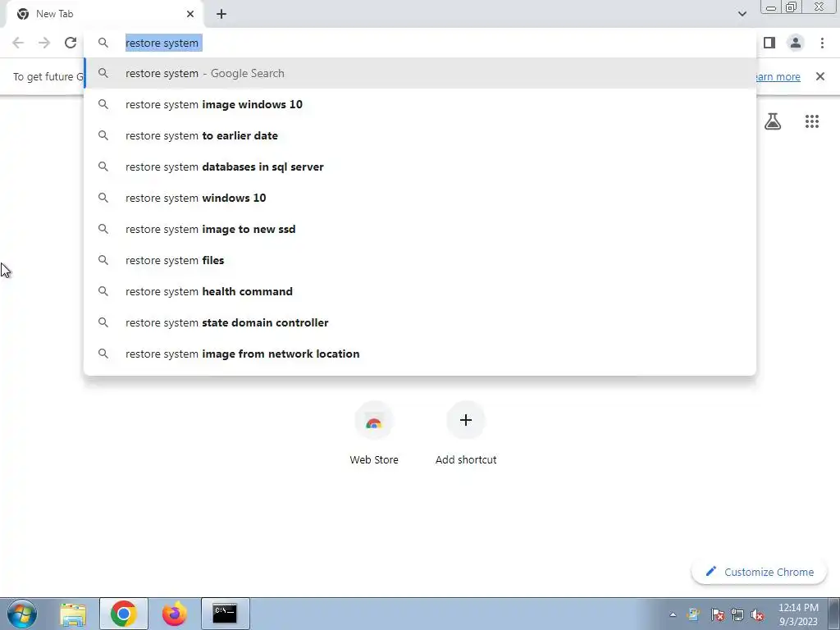
Task: Choose 'restore system image windows 10' suggestion
Action: point(420,104)
